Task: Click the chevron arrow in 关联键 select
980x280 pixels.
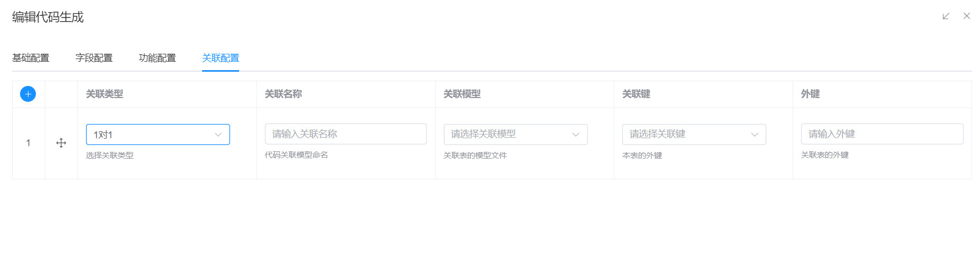Action: [755, 134]
